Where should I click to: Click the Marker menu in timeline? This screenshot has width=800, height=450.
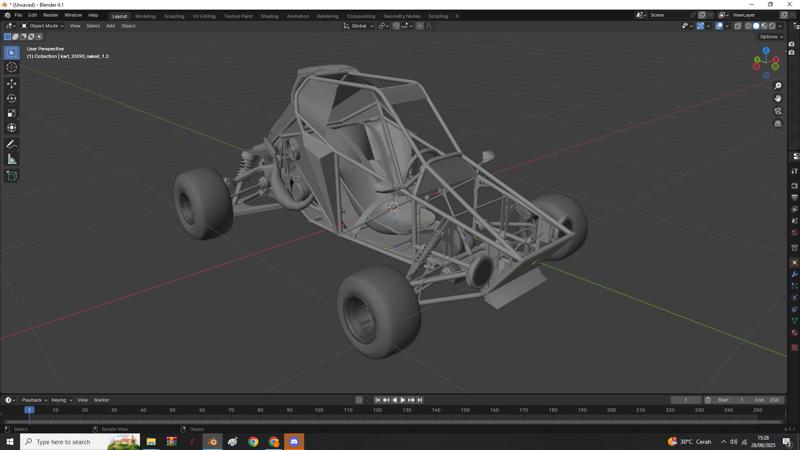(102, 400)
